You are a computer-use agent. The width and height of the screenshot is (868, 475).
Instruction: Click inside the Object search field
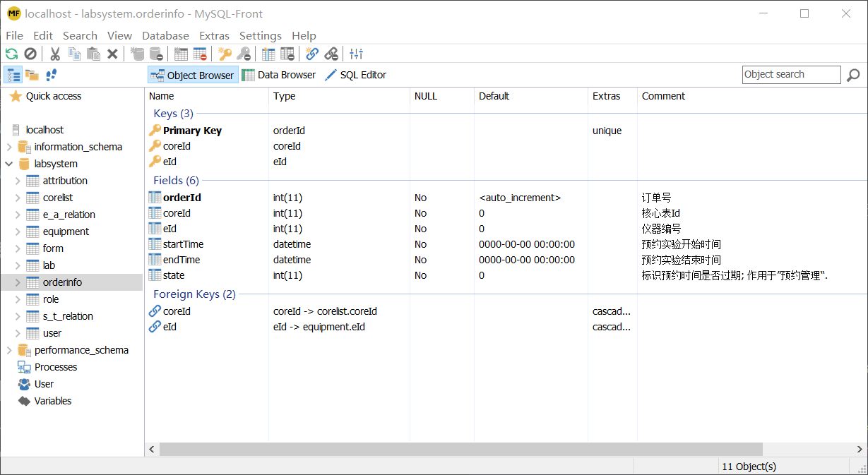click(791, 74)
